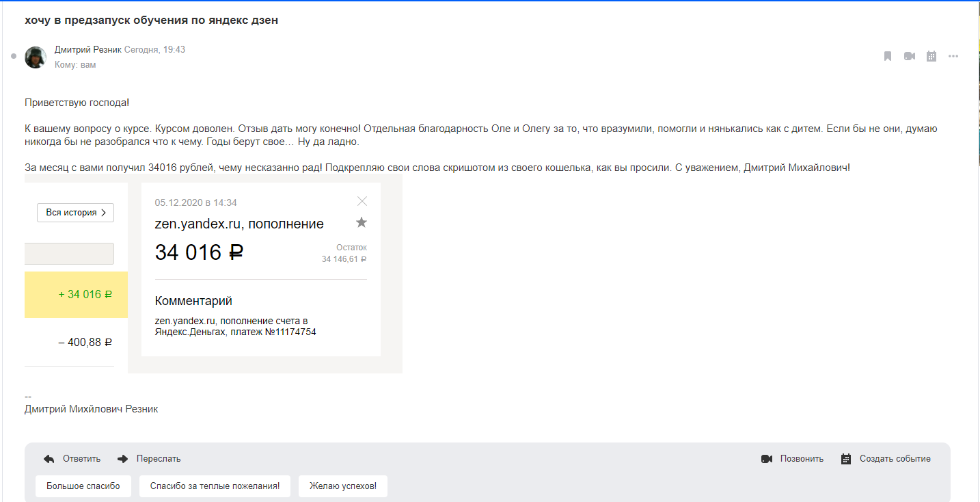Click the email subject 'хочу в предзапуск обучения'
The image size is (980, 502).
(x=151, y=20)
